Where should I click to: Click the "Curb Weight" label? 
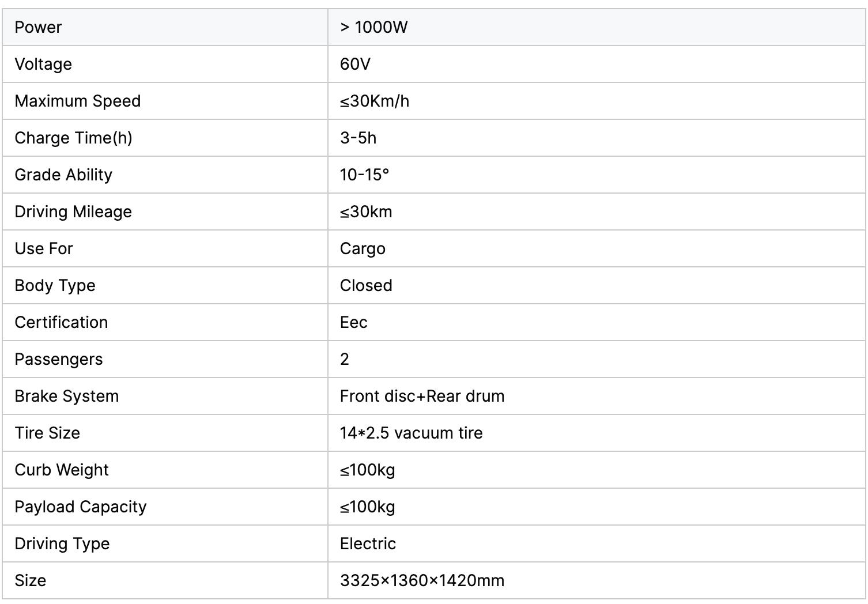click(62, 470)
